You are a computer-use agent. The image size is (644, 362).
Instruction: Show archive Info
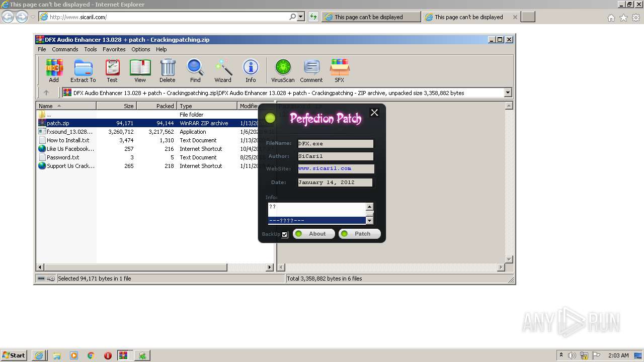click(251, 70)
